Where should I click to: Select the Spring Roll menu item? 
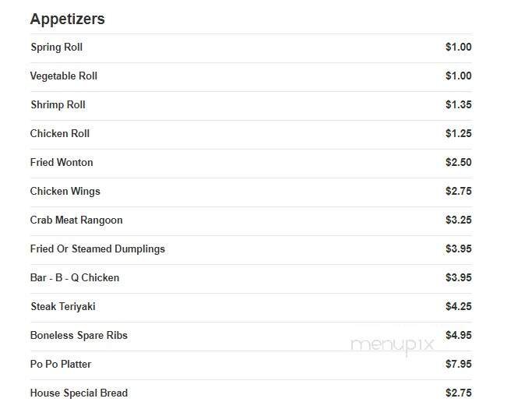point(56,48)
